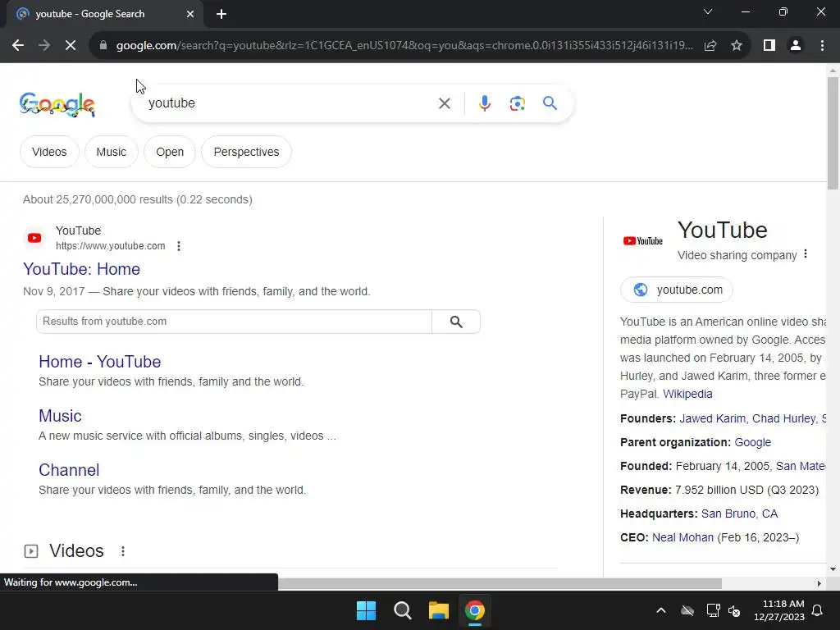Screen dimensions: 840x630
Task: Open the muted volume tray icon
Action: [x=734, y=610]
